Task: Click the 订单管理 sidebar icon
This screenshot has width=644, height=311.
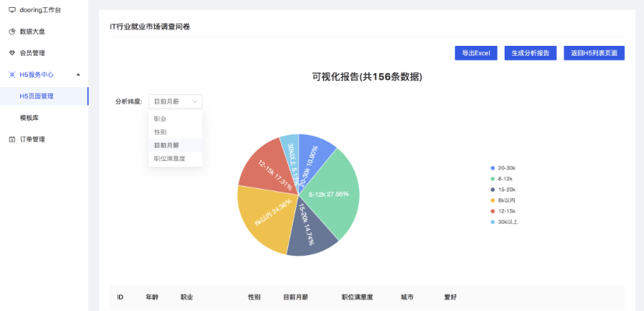Action: (x=12, y=139)
